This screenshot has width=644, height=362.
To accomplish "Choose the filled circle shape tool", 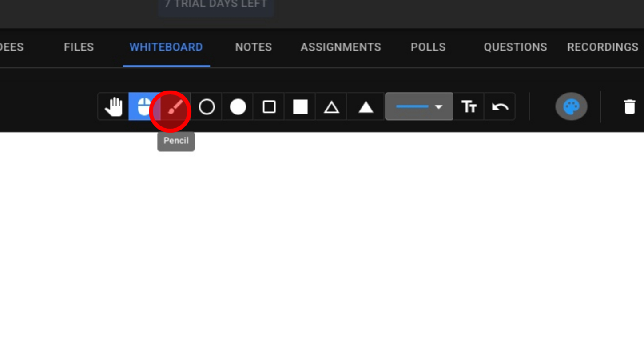I will pyautogui.click(x=238, y=107).
